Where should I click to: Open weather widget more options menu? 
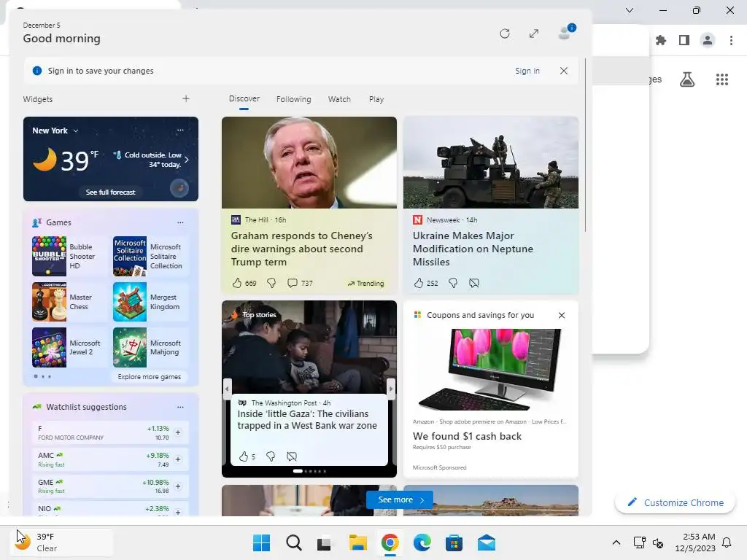(180, 130)
